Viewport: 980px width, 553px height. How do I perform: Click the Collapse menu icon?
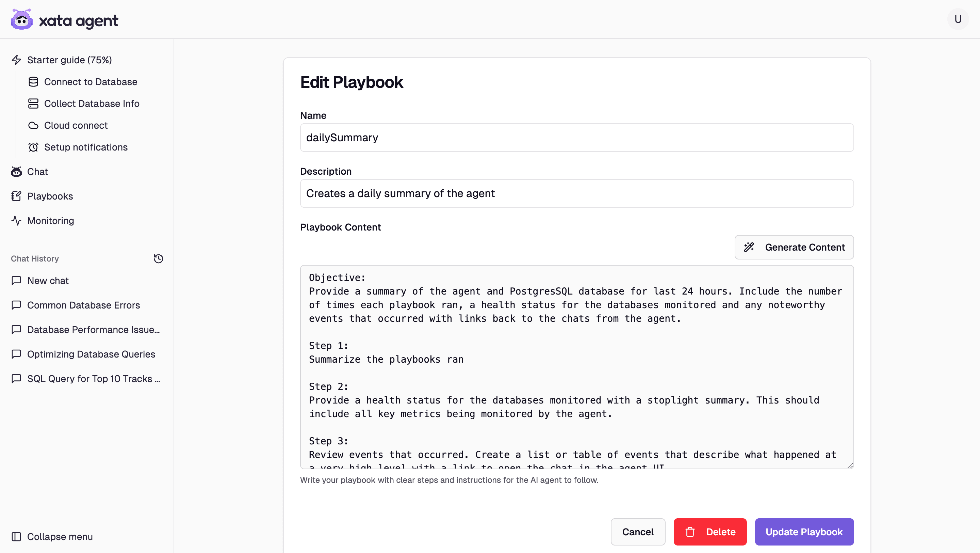pos(16,537)
